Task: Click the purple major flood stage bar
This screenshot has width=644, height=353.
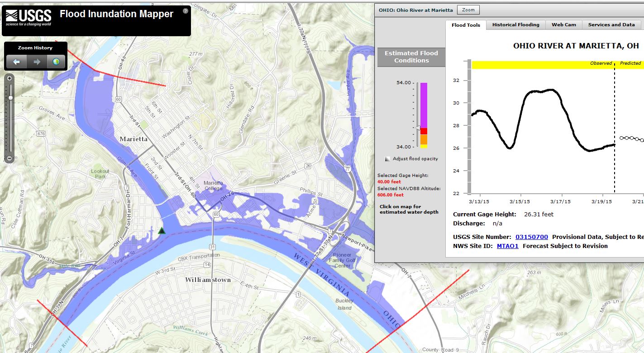Action: click(424, 105)
